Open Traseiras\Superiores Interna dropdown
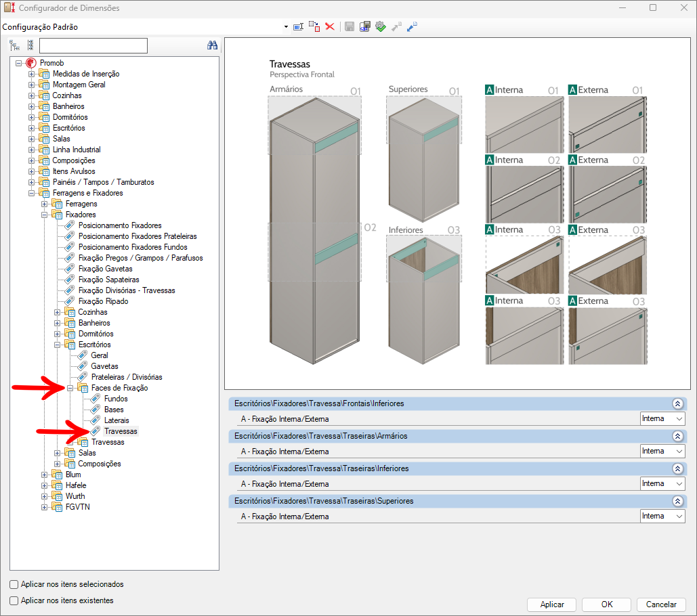 (x=662, y=516)
